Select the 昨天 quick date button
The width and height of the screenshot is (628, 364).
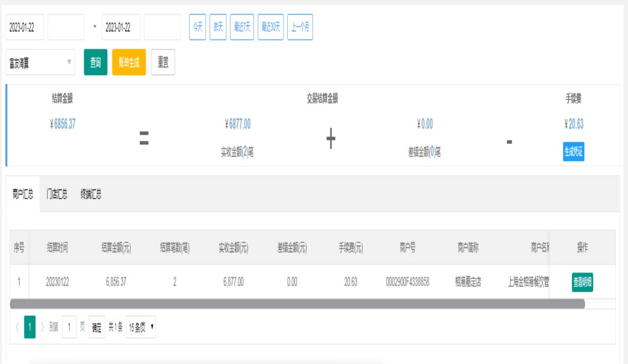pos(218,28)
